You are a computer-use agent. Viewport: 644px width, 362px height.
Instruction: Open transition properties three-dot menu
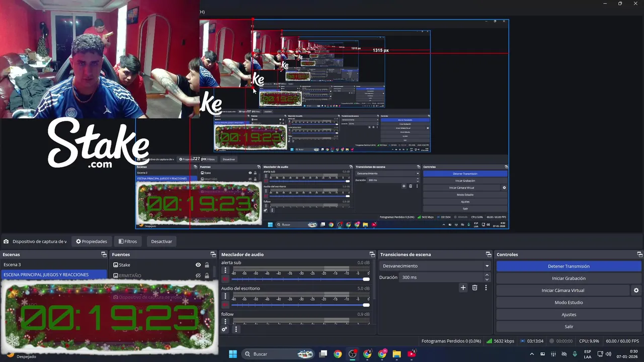pyautogui.click(x=486, y=288)
